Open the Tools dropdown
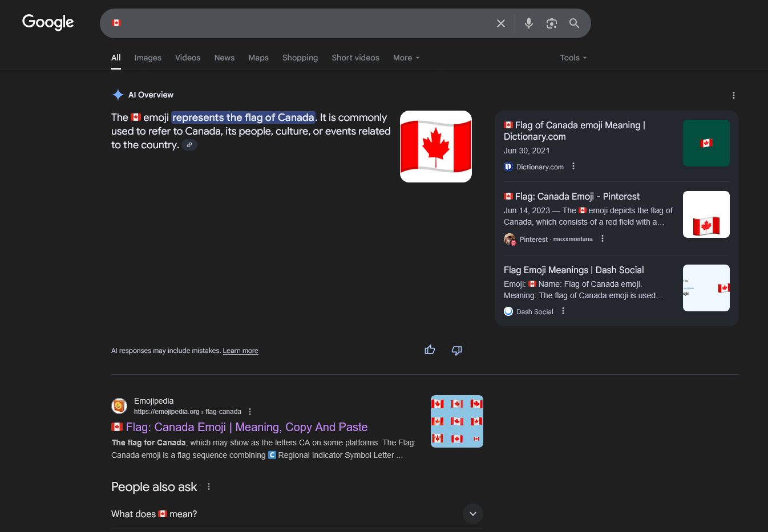Viewport: 768px width, 532px height. pos(573,58)
